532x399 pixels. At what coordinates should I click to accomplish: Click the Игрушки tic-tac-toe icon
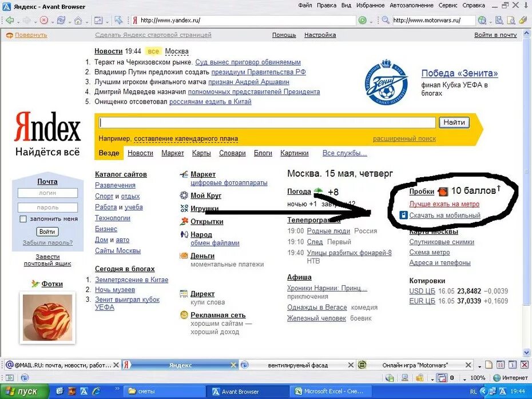(x=184, y=208)
